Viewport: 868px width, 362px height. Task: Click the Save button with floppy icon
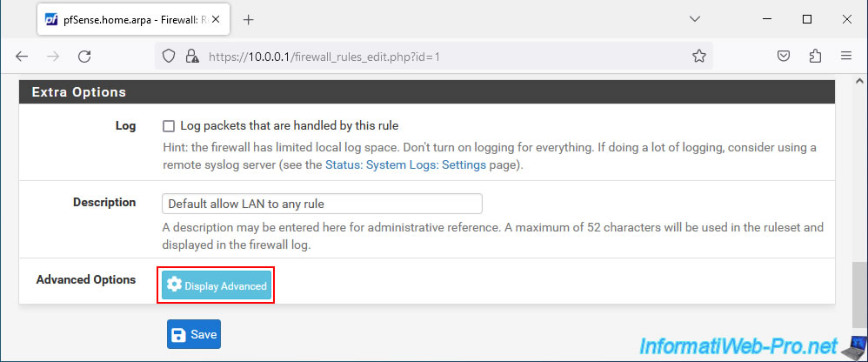(x=193, y=334)
